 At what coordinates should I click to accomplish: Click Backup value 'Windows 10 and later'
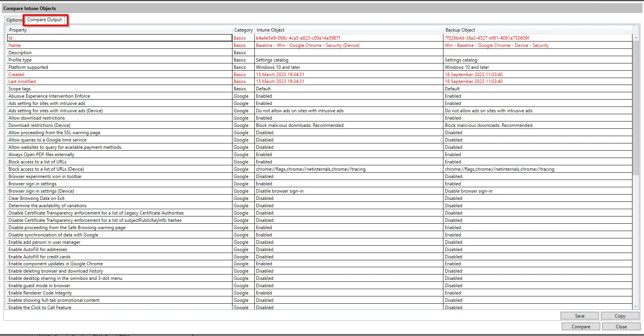(x=467, y=67)
